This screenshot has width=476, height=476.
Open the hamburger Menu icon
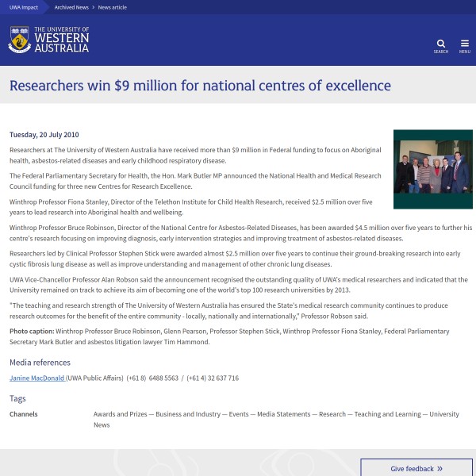point(464,44)
